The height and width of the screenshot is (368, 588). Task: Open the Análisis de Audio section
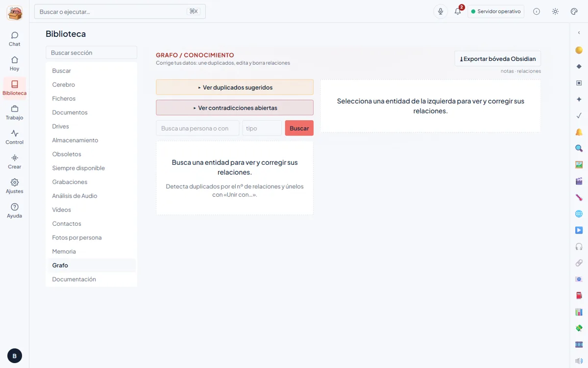[x=91, y=196]
